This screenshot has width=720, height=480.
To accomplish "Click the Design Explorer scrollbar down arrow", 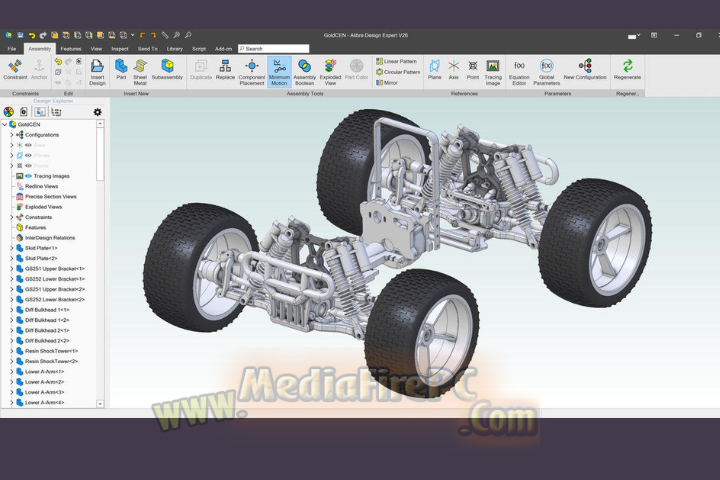I will pyautogui.click(x=100, y=404).
